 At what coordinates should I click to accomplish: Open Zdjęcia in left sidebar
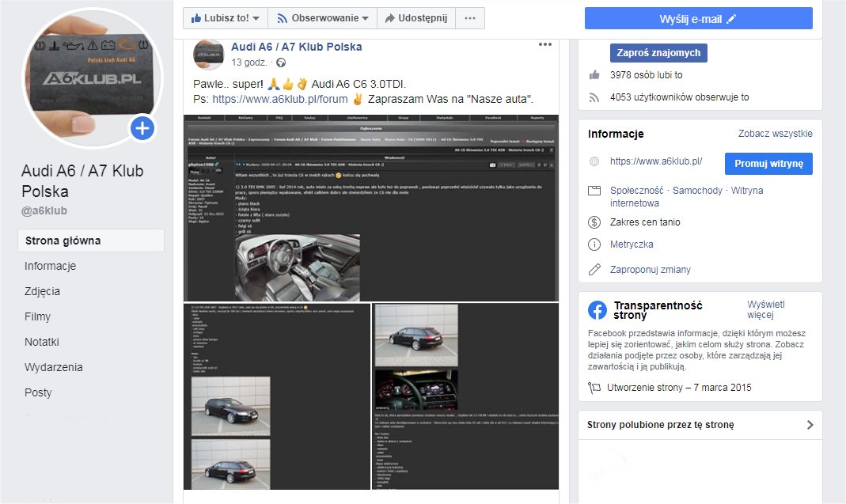(x=42, y=291)
